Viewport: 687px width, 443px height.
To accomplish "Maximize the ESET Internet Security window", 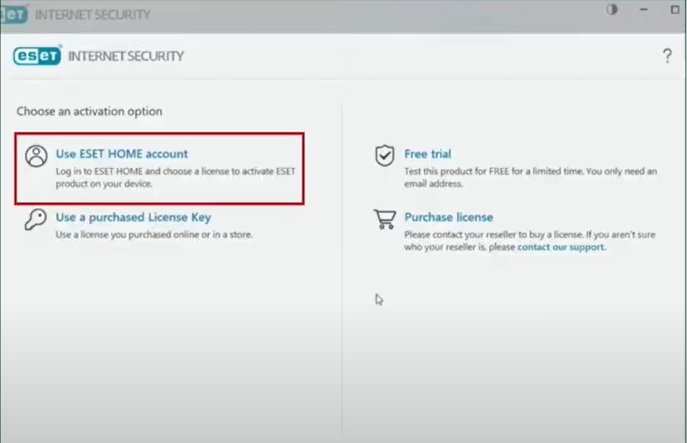I will [675, 10].
